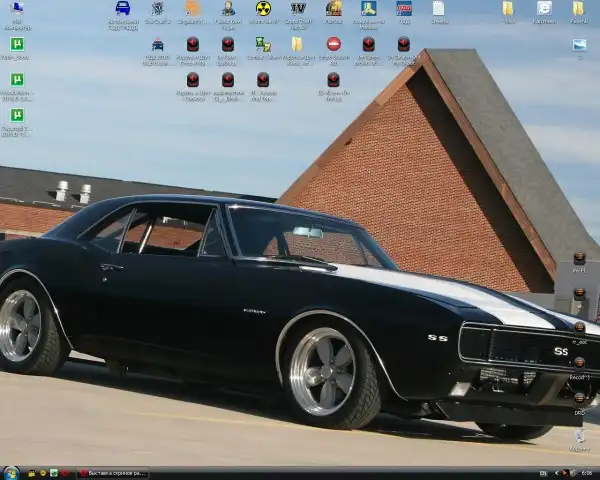Launch the StarCraft 2 desktop shortcut
The image size is (600, 480).
coord(157,9)
